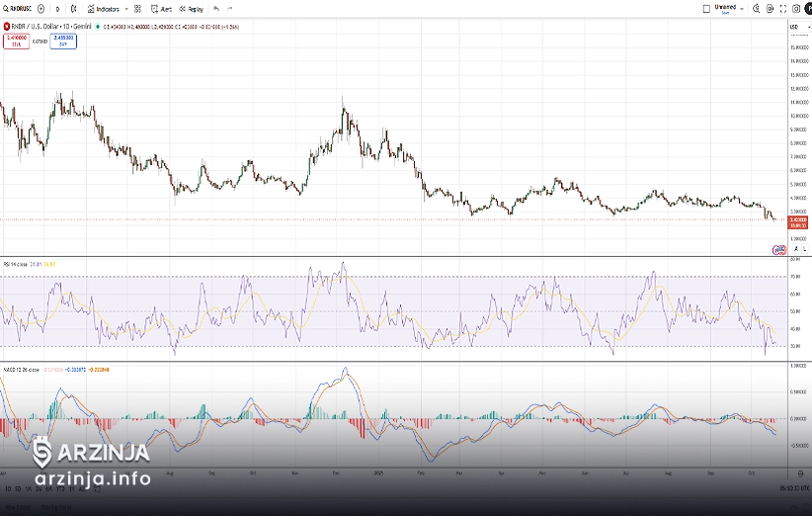Expand the Unnamed layout dropdown arrow

coord(743,8)
